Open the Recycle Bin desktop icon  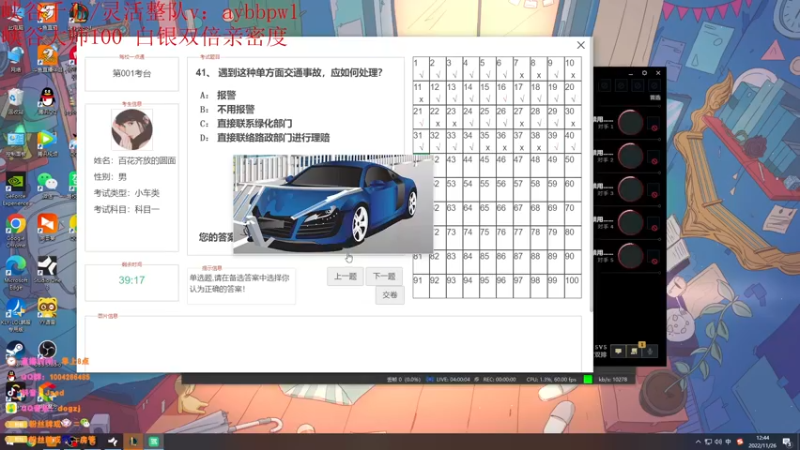pos(16,99)
